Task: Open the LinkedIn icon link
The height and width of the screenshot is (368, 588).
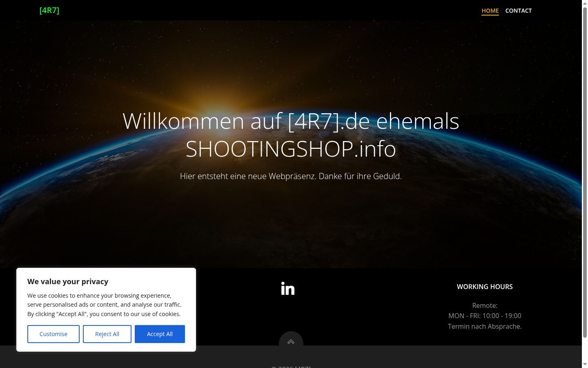Action: tap(288, 289)
